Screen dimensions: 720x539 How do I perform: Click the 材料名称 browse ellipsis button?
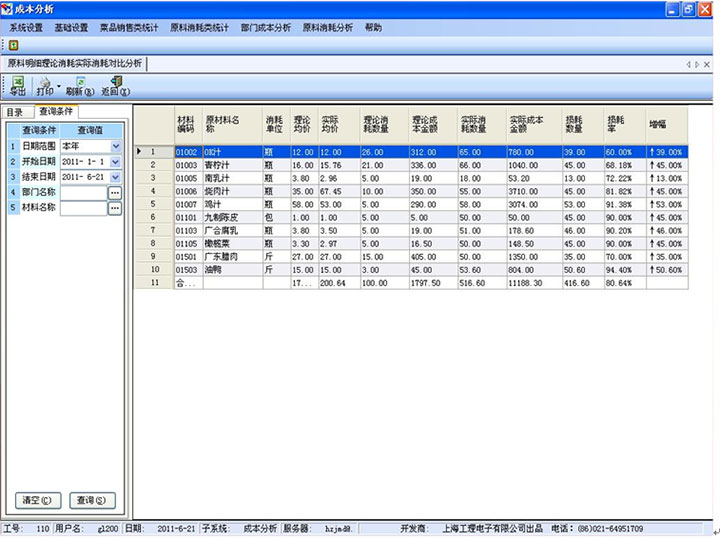[115, 208]
